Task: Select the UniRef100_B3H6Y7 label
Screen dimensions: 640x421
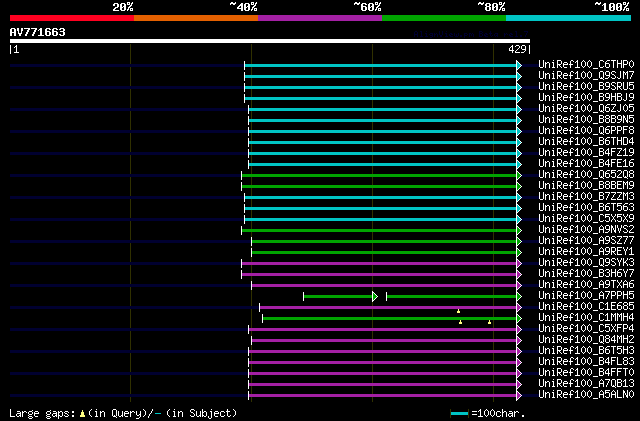Action: click(x=587, y=274)
